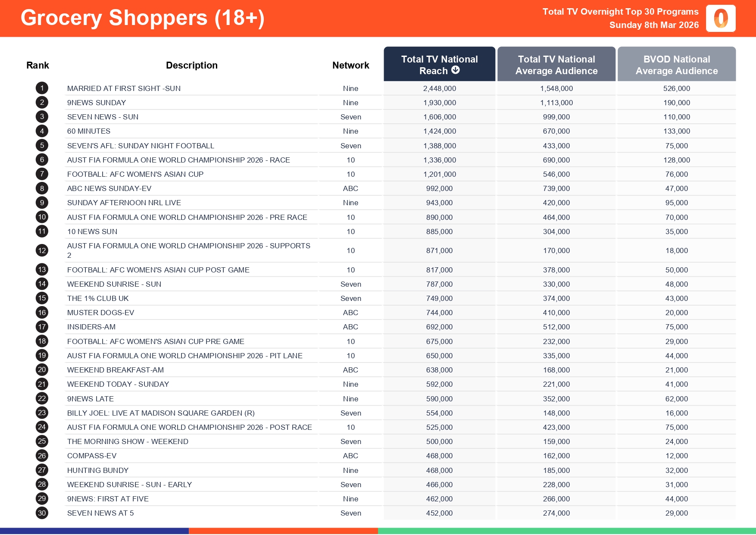Click the rank 5 circle badge
The image size is (756, 535).
[42, 146]
